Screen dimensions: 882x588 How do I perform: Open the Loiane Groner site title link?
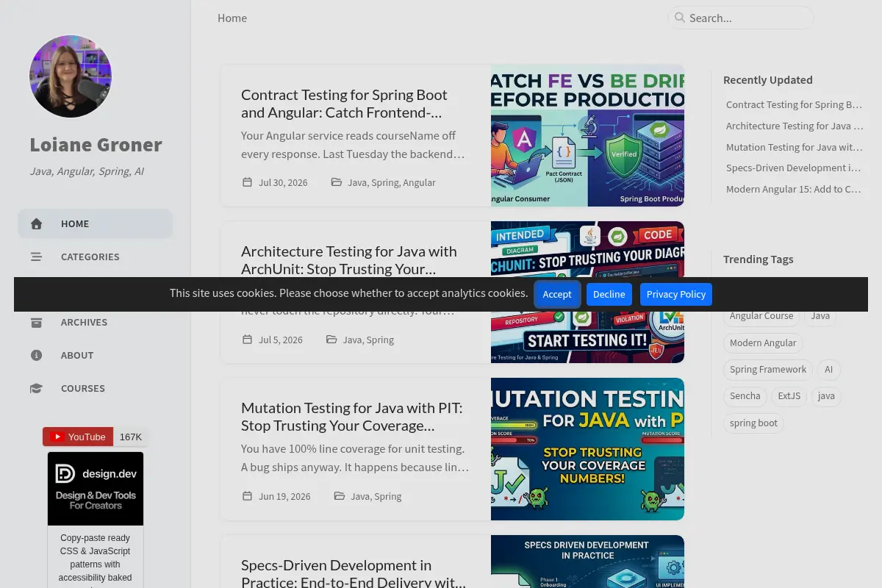(x=96, y=145)
